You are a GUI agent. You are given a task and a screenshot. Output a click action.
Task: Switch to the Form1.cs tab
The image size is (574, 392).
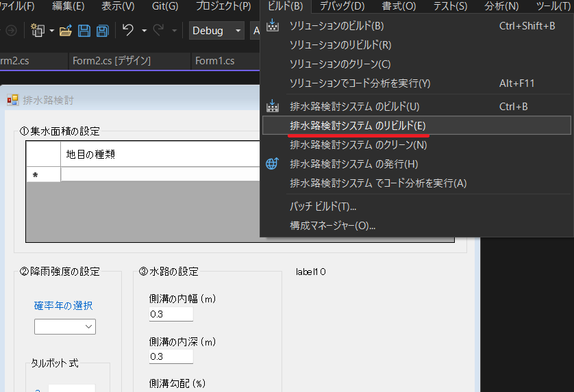click(214, 61)
